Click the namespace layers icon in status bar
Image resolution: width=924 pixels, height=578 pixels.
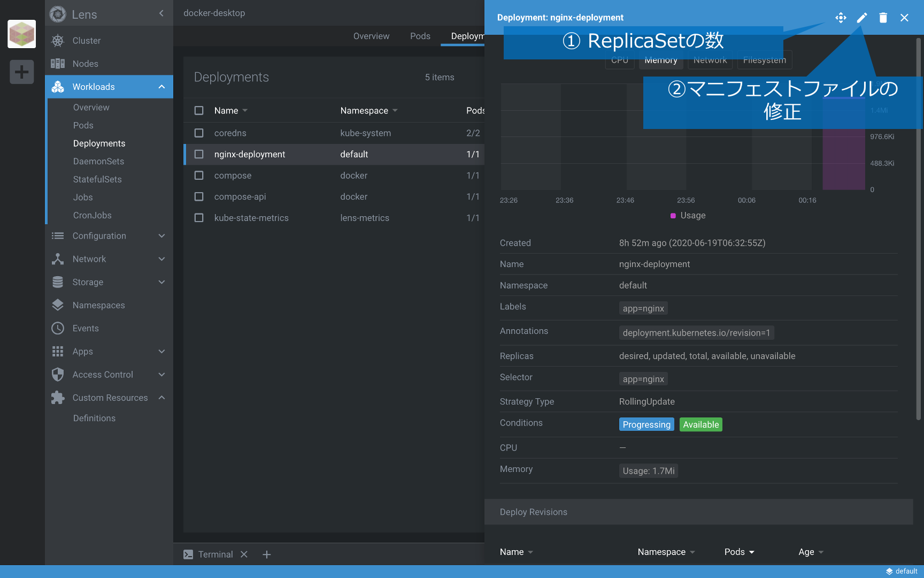[889, 572]
